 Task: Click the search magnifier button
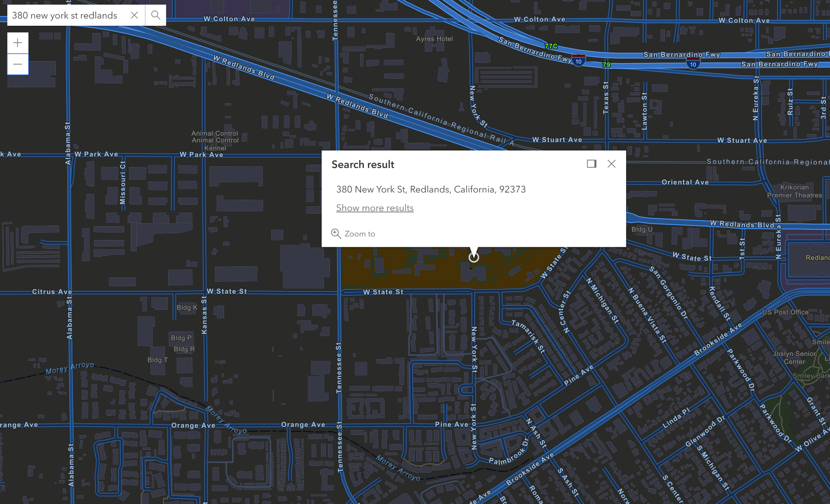(156, 15)
